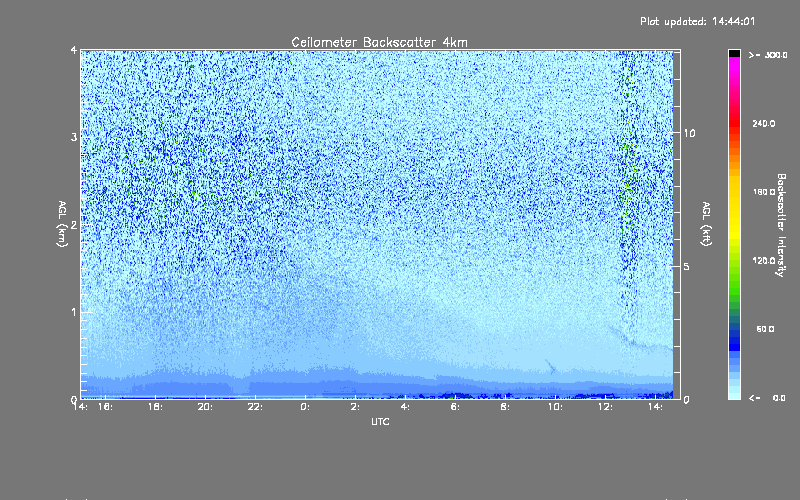Click the '10:' time tick label

point(555,407)
